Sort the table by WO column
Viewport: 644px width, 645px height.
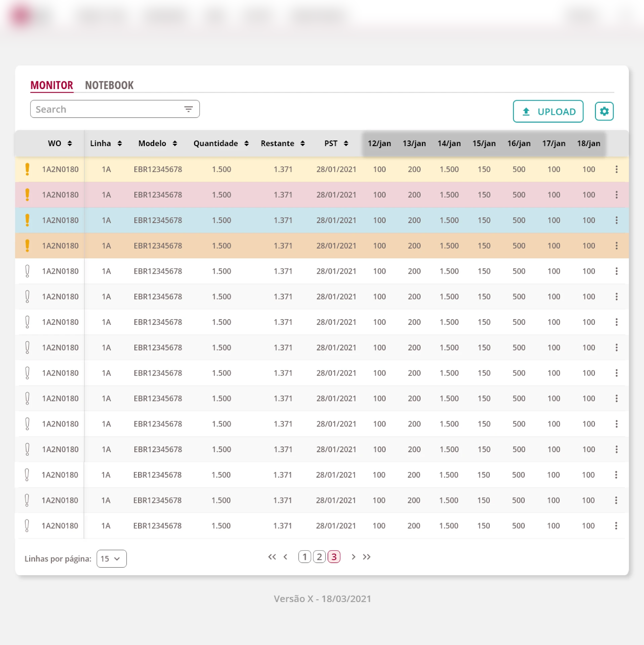click(70, 143)
